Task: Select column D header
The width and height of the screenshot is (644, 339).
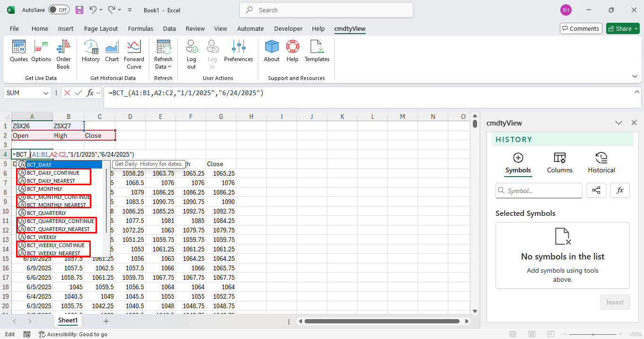Action: click(x=130, y=116)
